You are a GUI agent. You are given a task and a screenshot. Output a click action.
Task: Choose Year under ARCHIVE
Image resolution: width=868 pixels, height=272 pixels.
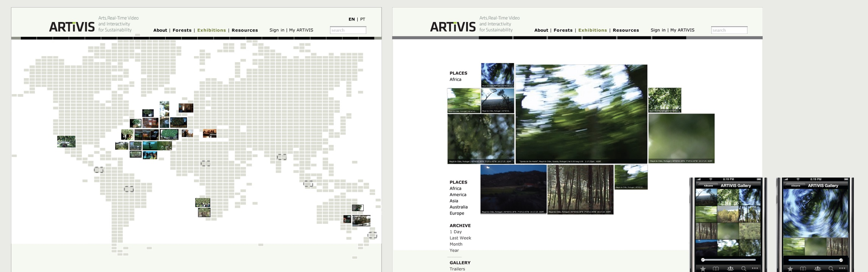coord(454,251)
